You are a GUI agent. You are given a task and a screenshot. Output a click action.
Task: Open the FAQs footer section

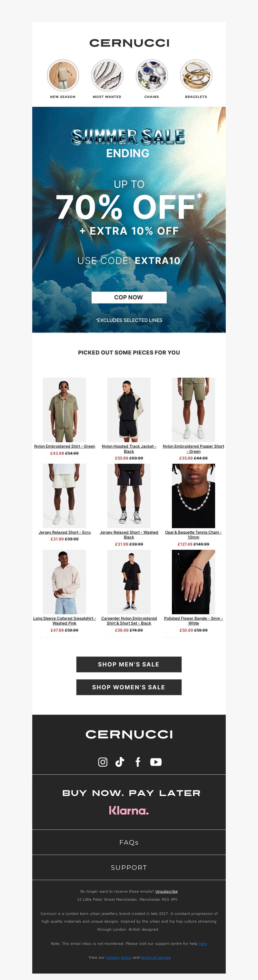[x=129, y=842]
